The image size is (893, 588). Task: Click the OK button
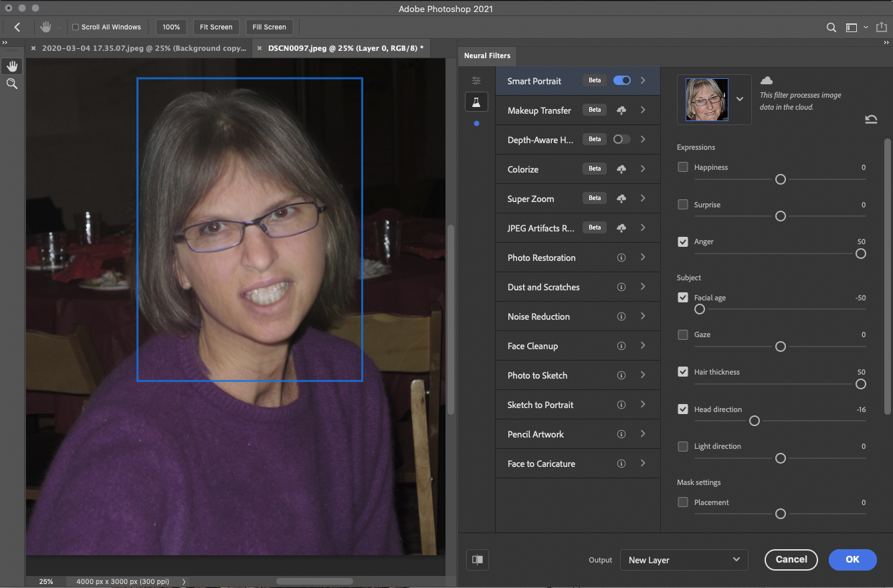pyautogui.click(x=852, y=559)
